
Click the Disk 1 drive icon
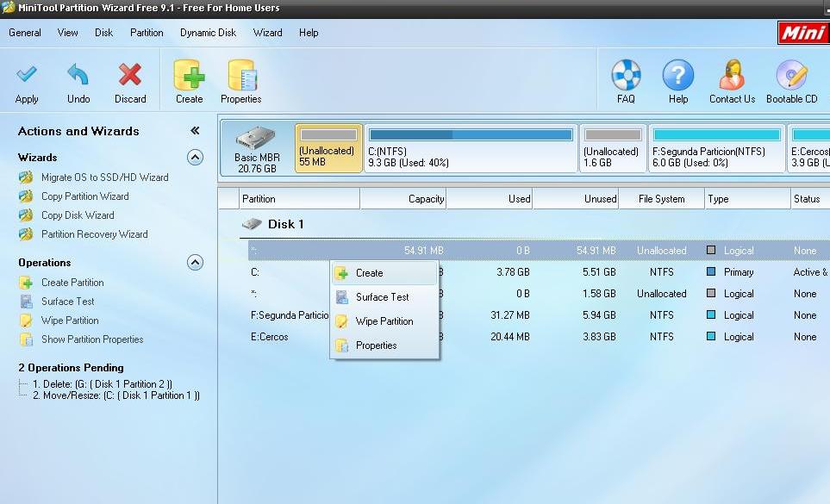point(252,224)
